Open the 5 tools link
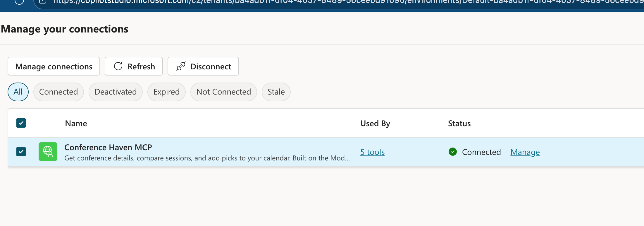This screenshot has height=226, width=644. 372,152
